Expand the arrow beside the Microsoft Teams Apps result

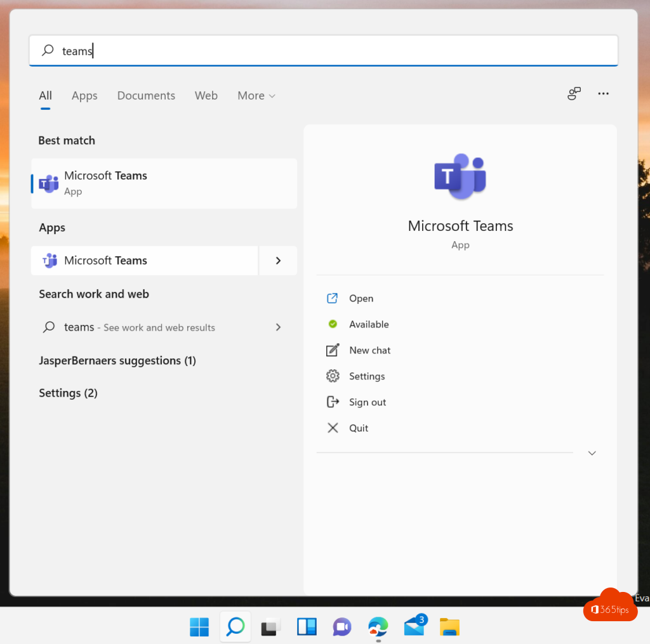[x=278, y=261]
